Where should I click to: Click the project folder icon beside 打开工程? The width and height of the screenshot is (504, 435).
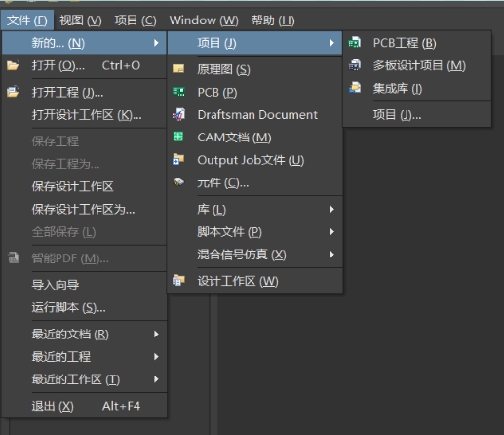click(13, 92)
